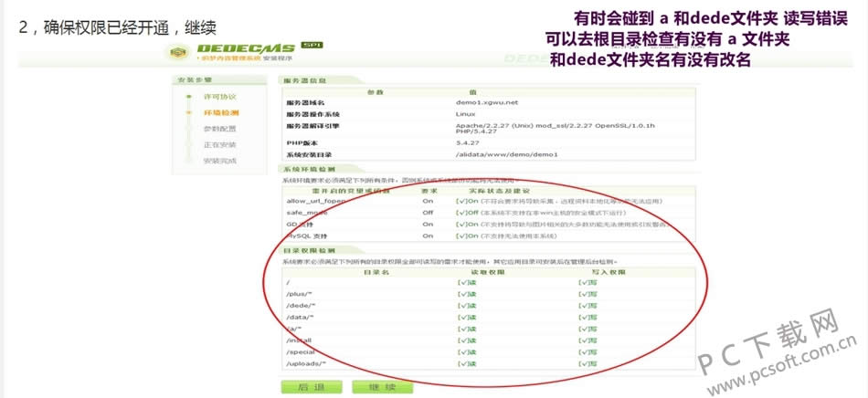This screenshot has height=398, width=868.
Task: Select the 许可协议 install step
Action: tap(219, 96)
